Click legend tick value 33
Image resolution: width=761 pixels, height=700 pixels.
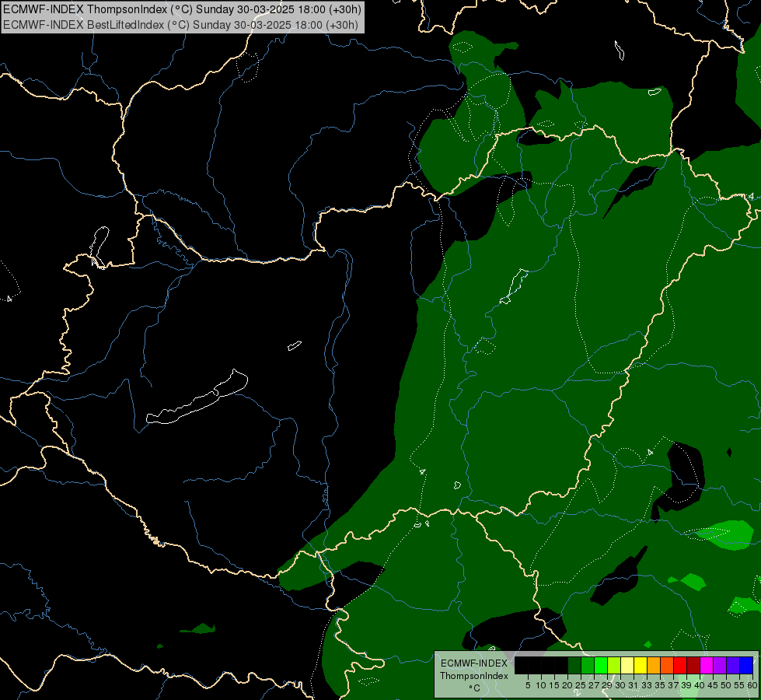pyautogui.click(x=647, y=685)
